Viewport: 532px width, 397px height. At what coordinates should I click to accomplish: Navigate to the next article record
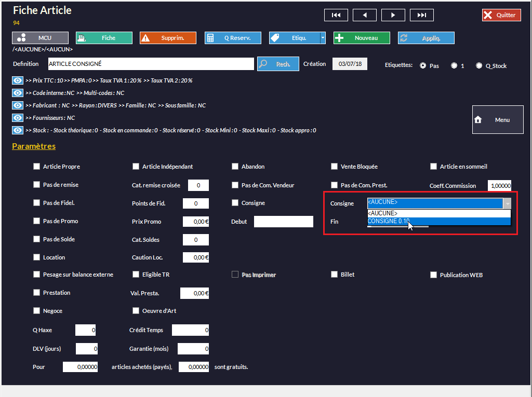point(393,15)
